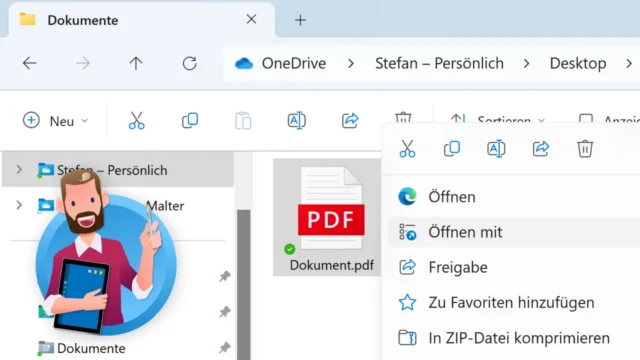Viewport: 640px width, 360px height.
Task: Open chevron dropdown after Desktop breadcrumb
Action: tap(629, 63)
